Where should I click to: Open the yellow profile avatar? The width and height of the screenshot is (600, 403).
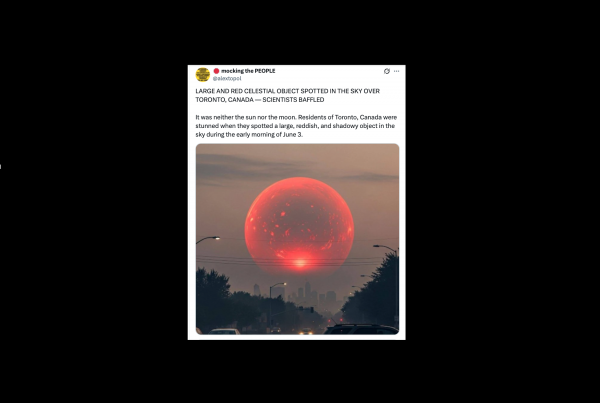[x=203, y=75]
